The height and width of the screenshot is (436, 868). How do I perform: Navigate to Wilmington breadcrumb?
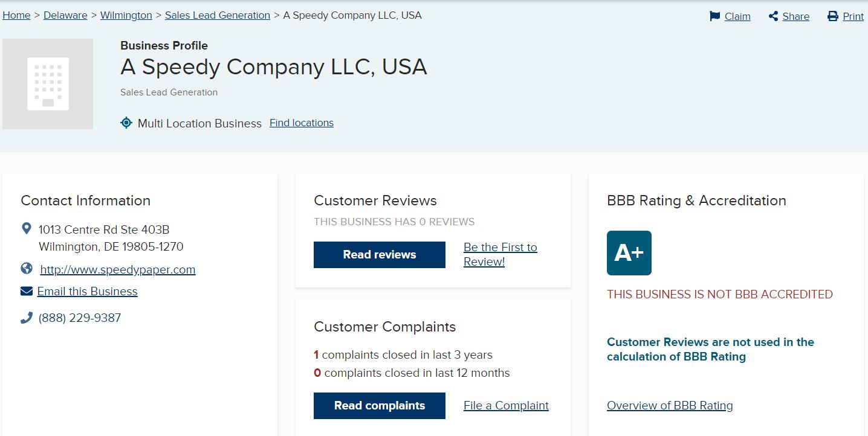click(126, 15)
